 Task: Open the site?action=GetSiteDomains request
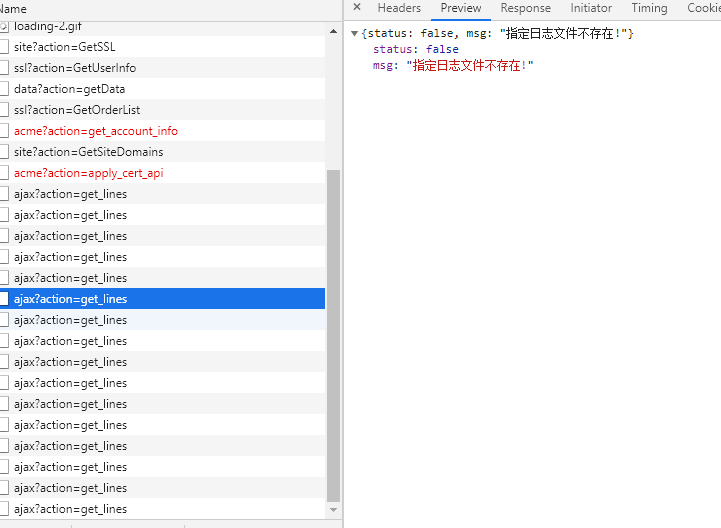pyautogui.click(x=88, y=152)
